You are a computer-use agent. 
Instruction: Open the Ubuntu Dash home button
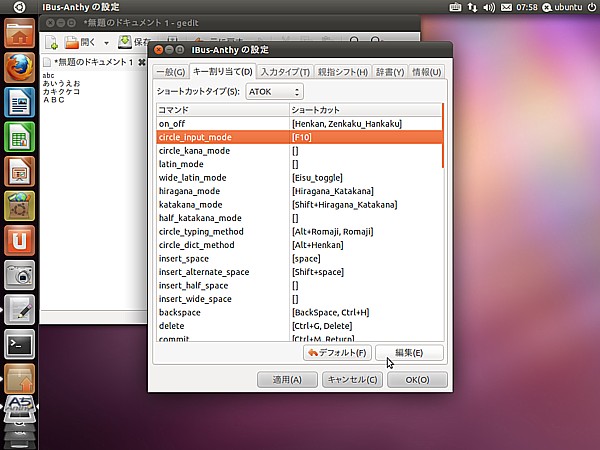[19, 7]
